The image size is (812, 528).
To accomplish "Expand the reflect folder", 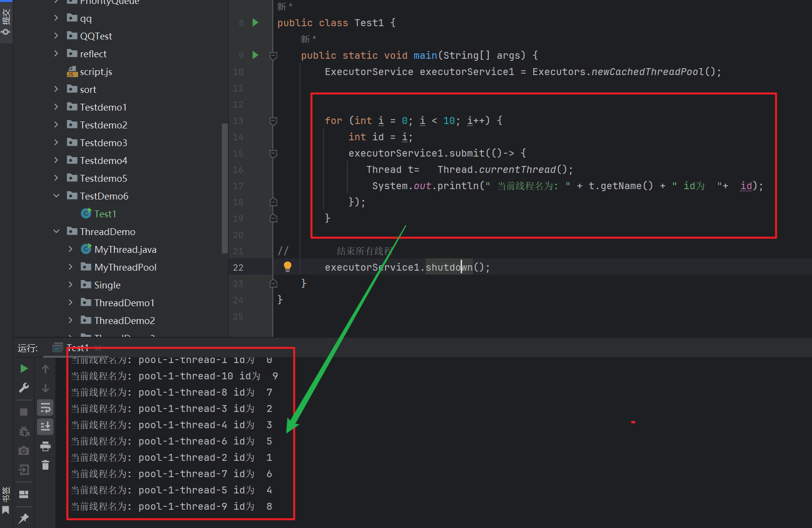I will (56, 54).
